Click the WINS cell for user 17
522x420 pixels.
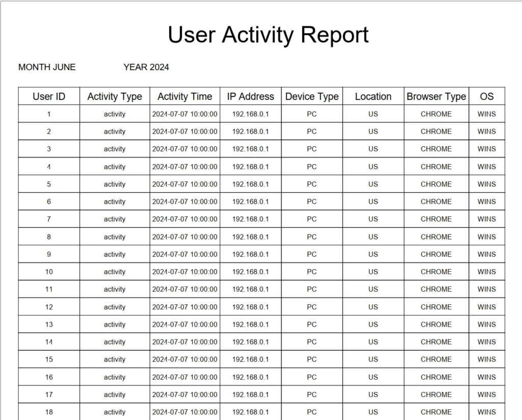[486, 395]
